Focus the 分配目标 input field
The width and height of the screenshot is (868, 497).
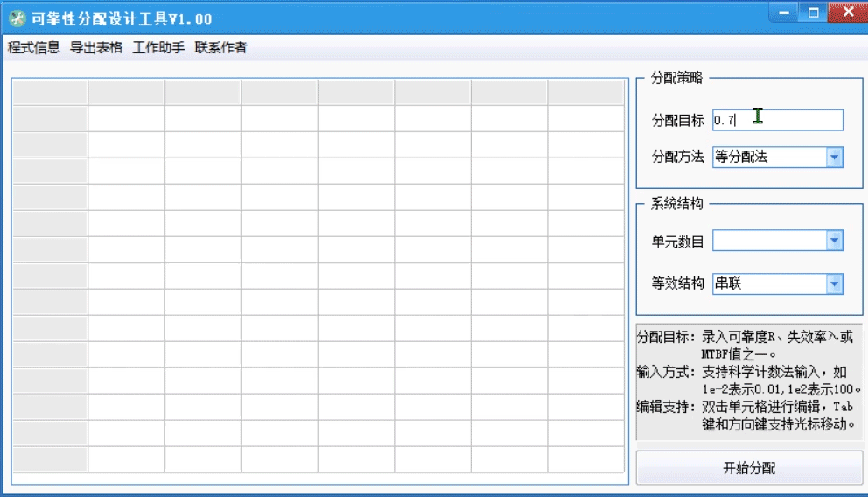coord(777,120)
